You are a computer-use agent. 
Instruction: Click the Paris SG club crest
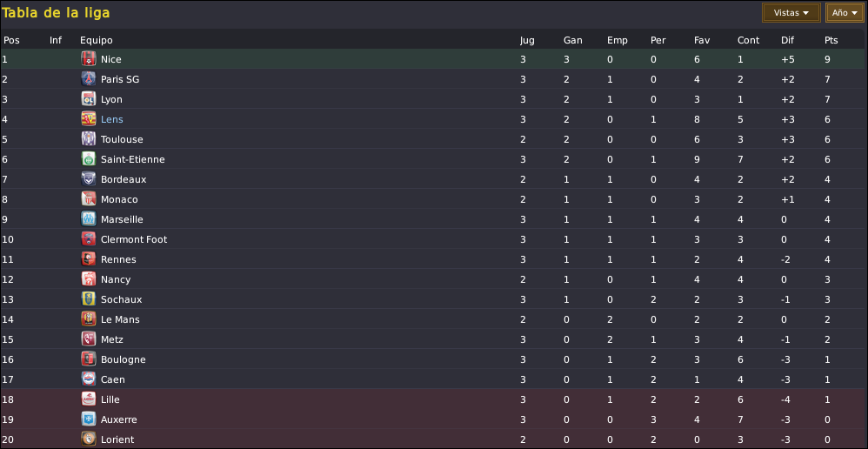click(x=89, y=79)
